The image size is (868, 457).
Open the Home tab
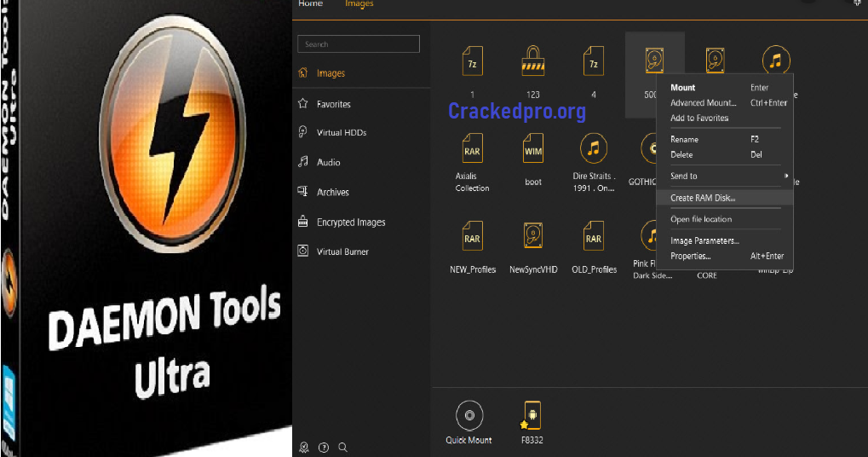tap(310, 4)
